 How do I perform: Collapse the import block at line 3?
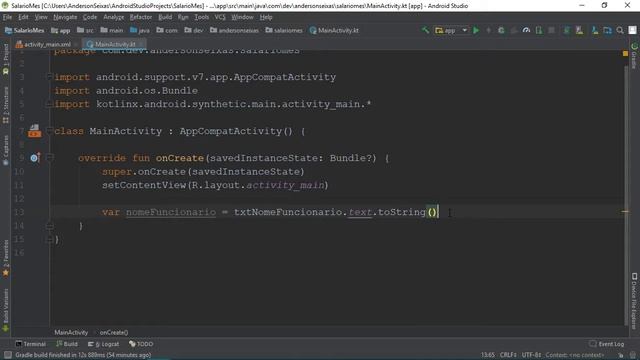(x=49, y=77)
